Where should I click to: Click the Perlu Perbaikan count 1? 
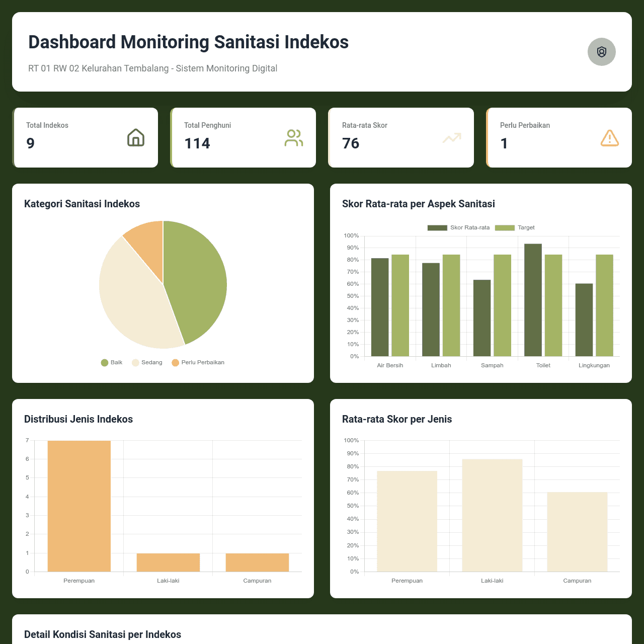coord(504,143)
